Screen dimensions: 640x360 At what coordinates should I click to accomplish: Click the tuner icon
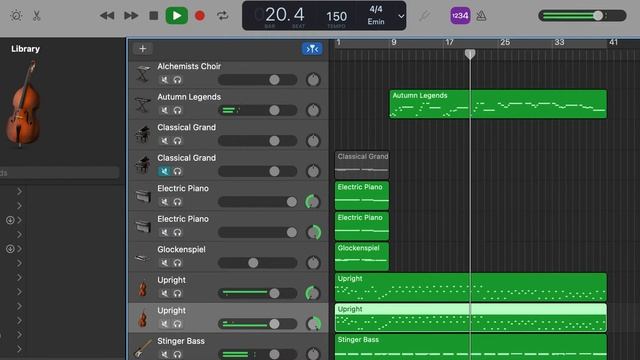424,16
